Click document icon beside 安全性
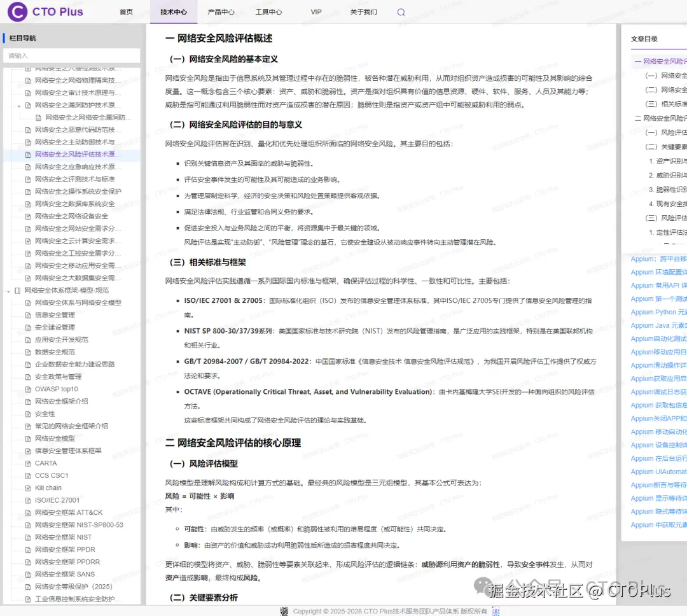The height and width of the screenshot is (616, 687). click(x=28, y=414)
